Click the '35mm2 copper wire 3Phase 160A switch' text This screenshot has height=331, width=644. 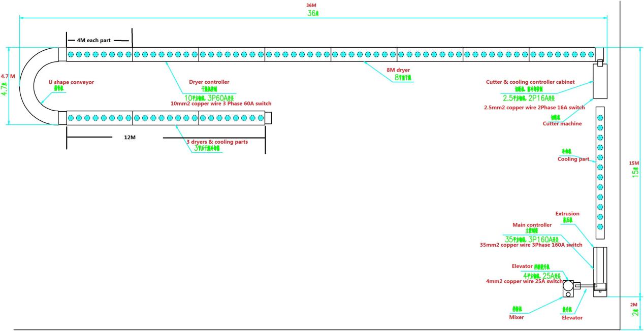tap(531, 245)
